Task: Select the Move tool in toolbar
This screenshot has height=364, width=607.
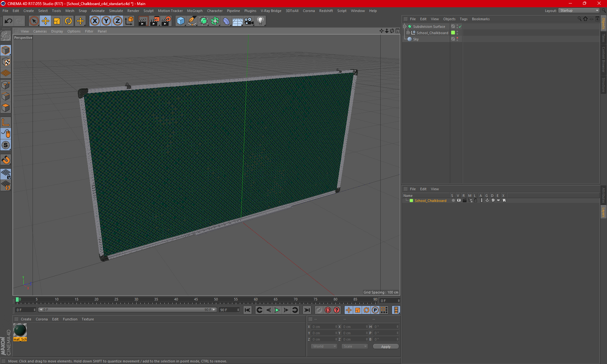Action: (x=46, y=21)
